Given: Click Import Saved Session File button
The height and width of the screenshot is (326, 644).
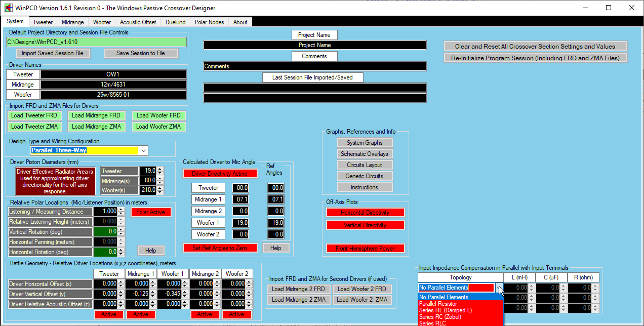Looking at the screenshot, I should pyautogui.click(x=53, y=53).
